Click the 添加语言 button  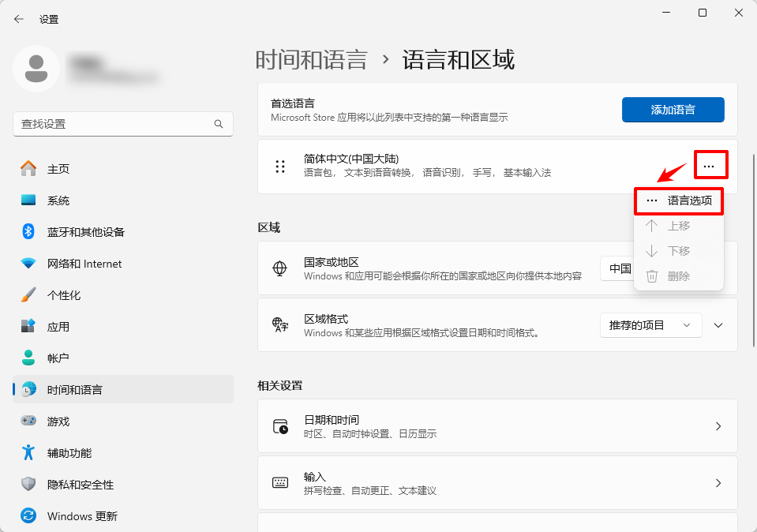tap(673, 110)
